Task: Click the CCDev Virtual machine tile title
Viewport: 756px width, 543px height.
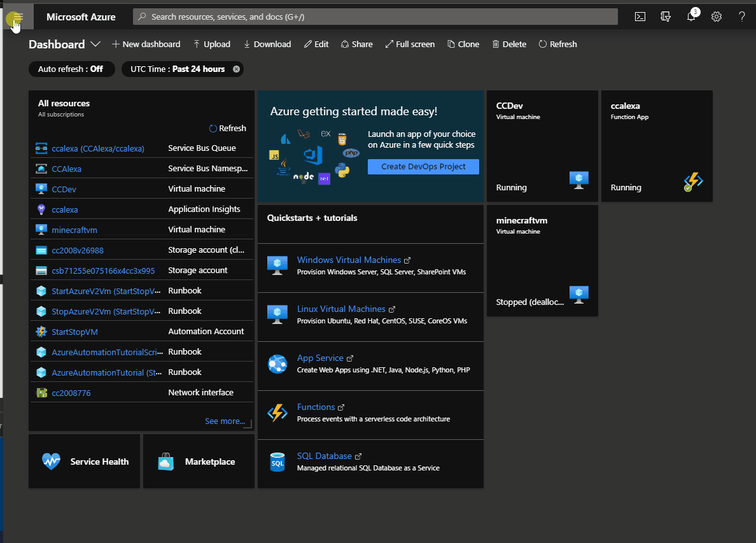Action: (509, 106)
